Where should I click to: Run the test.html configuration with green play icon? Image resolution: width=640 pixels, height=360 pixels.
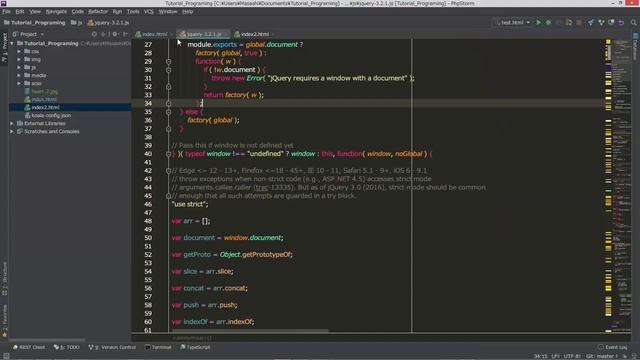538,22
